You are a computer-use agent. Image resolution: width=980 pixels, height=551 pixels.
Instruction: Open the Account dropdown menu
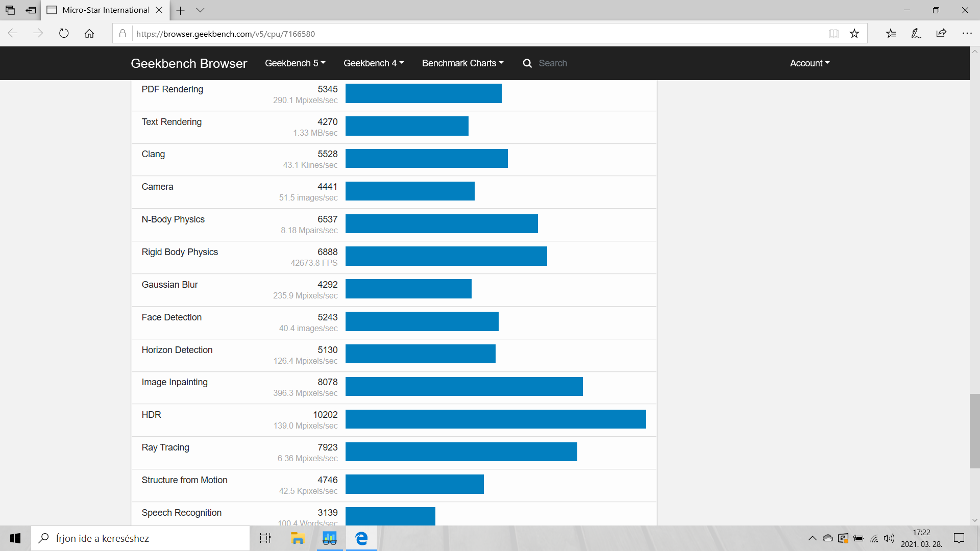click(x=810, y=63)
